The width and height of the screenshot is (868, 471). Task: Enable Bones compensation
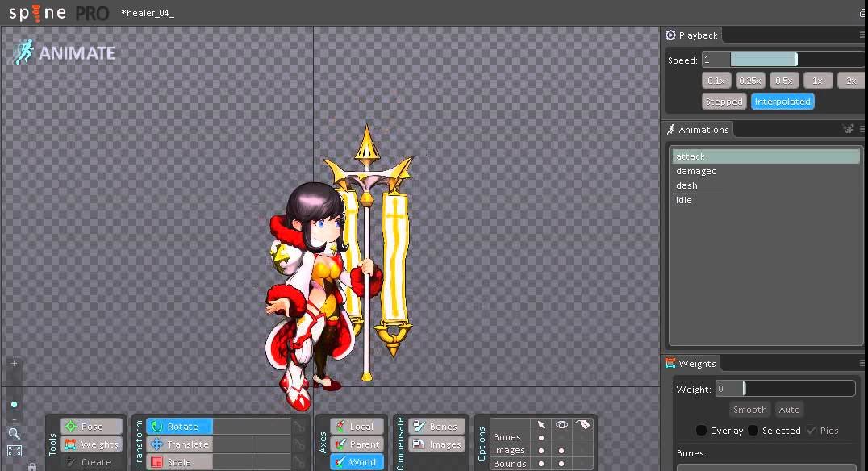point(436,426)
